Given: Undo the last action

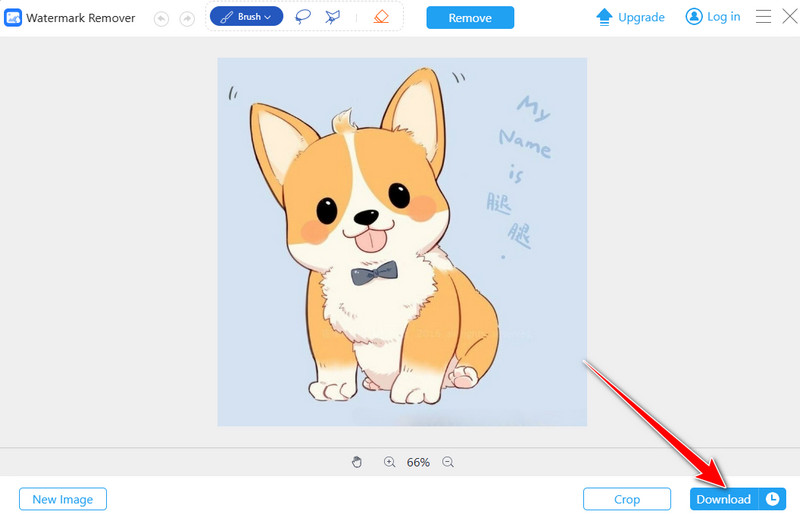Looking at the screenshot, I should (161, 19).
